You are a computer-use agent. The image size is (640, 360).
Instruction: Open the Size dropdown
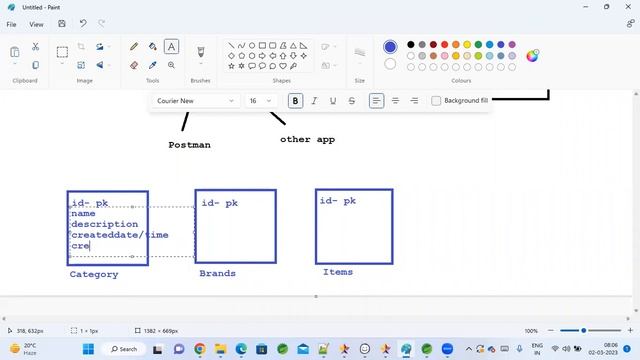pos(360,55)
